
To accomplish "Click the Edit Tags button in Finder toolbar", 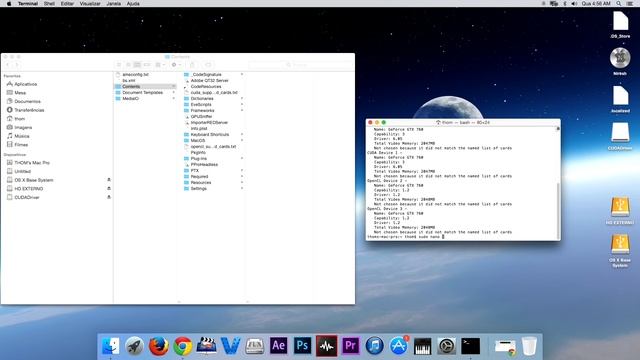I will [208, 65].
